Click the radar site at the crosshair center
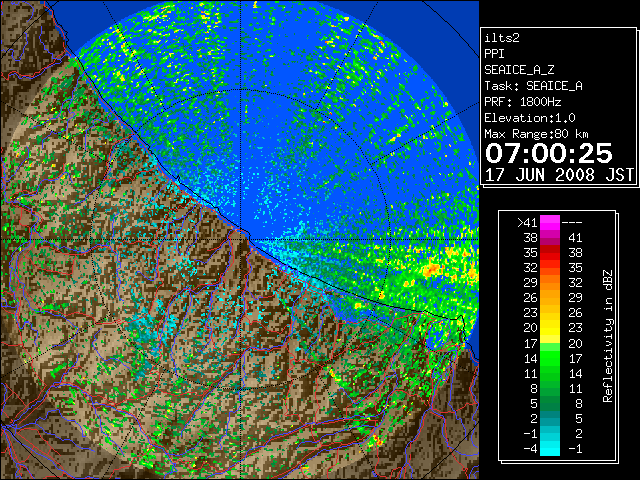The height and width of the screenshot is (480, 640). (241, 239)
